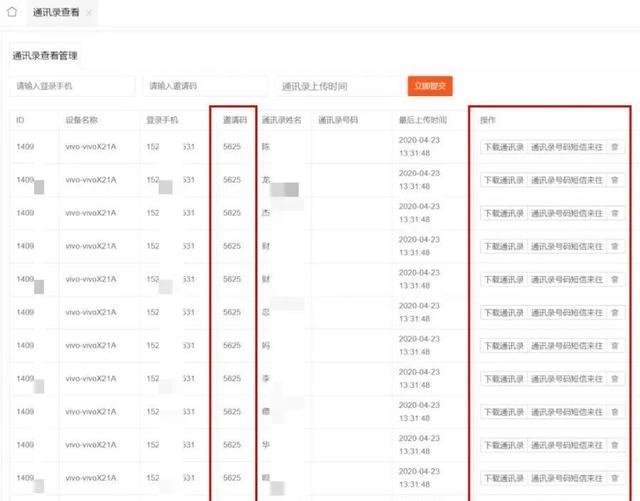
Task: Click invite code 5625 in the 陈 row
Action: (232, 147)
